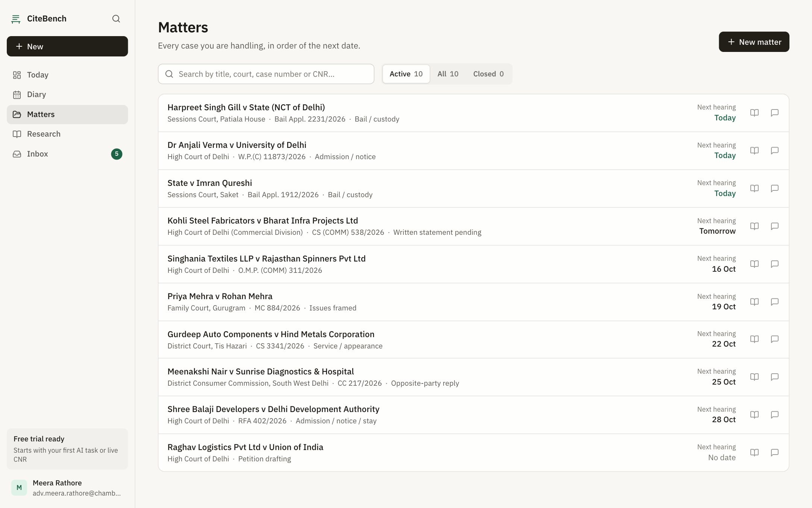Open research icon for Raghav Logistics row
Image resolution: width=812 pixels, height=508 pixels.
754,453
